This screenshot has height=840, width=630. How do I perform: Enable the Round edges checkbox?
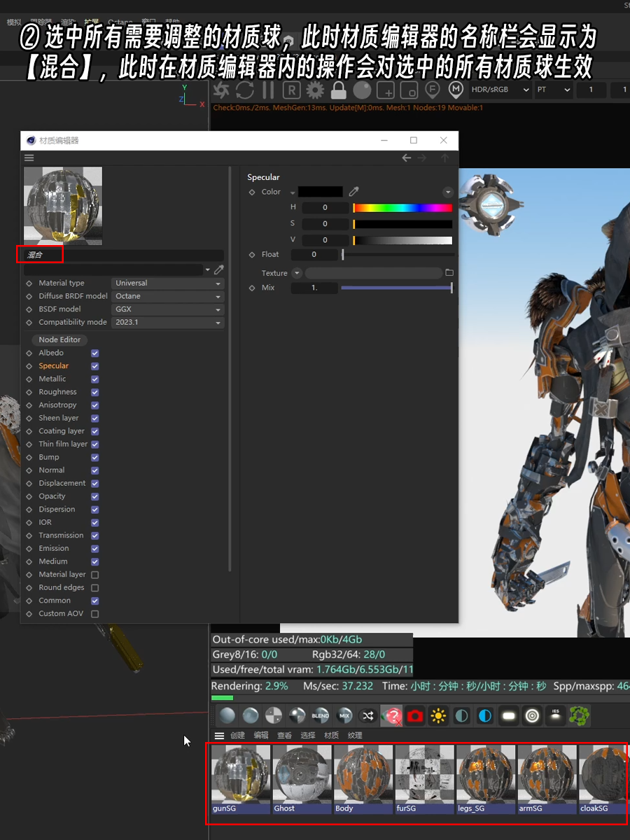pos(95,587)
